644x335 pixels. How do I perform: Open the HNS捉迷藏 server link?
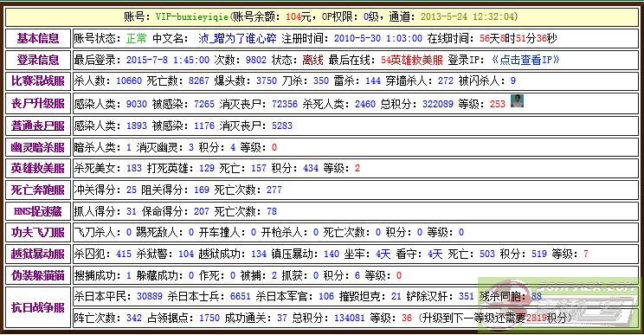[x=38, y=211]
